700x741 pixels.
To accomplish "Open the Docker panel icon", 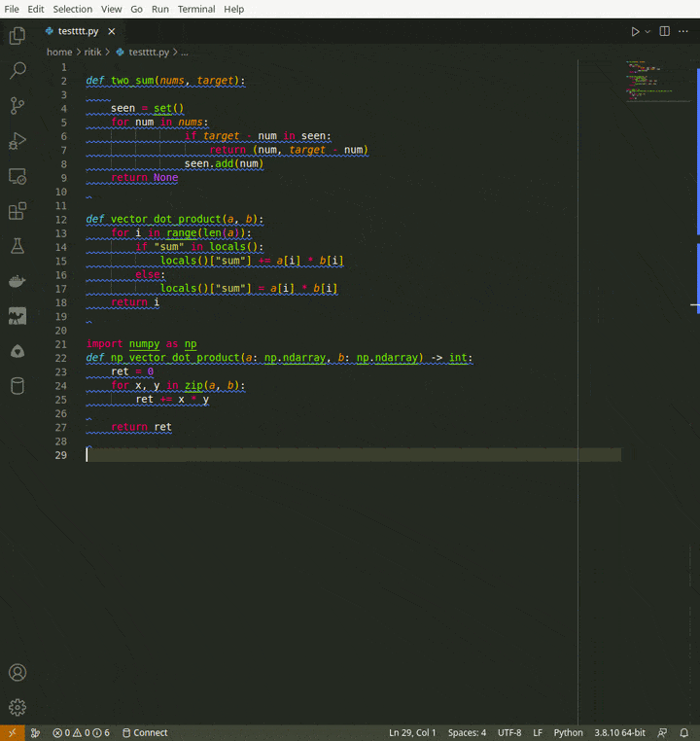I will (17, 281).
